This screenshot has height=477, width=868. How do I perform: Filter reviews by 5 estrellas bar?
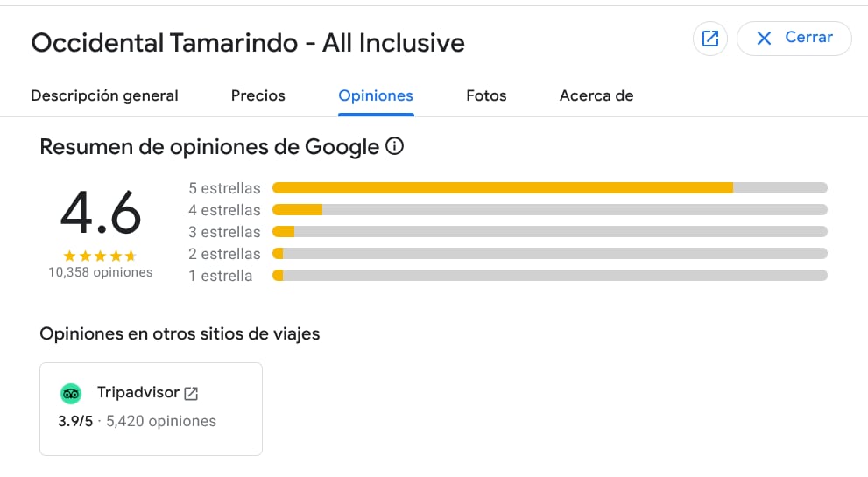coord(549,188)
